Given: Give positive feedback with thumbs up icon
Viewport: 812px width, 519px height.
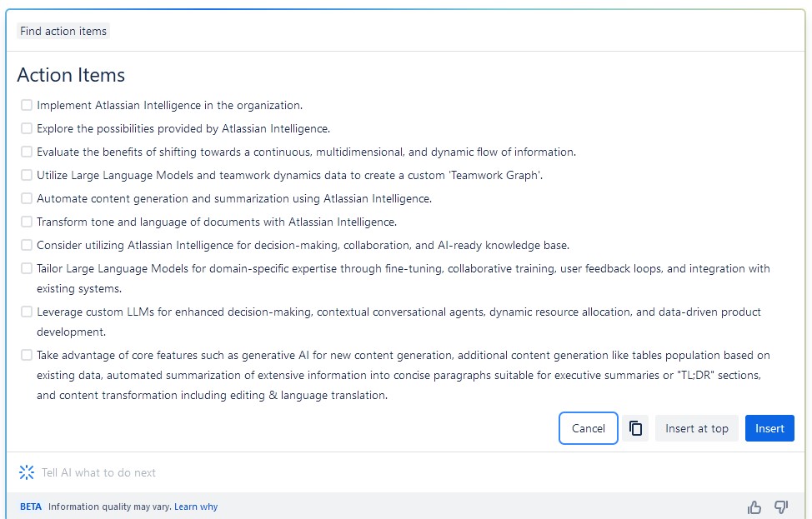Looking at the screenshot, I should (754, 507).
